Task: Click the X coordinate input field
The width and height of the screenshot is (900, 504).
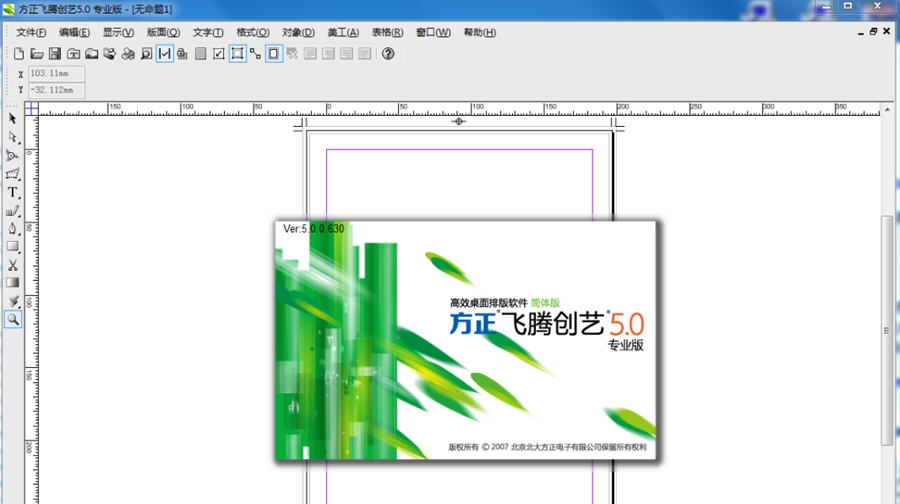Action: pos(57,73)
